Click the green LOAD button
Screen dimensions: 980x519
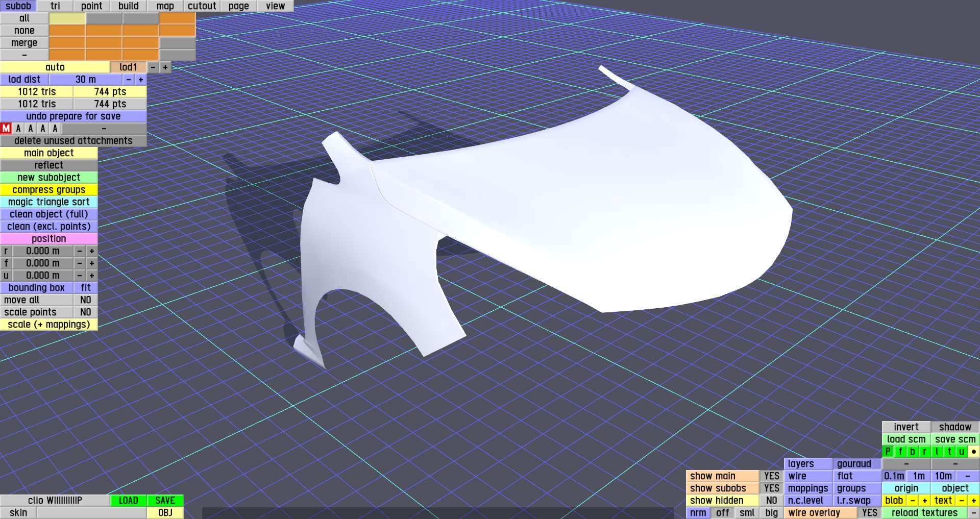click(x=129, y=501)
